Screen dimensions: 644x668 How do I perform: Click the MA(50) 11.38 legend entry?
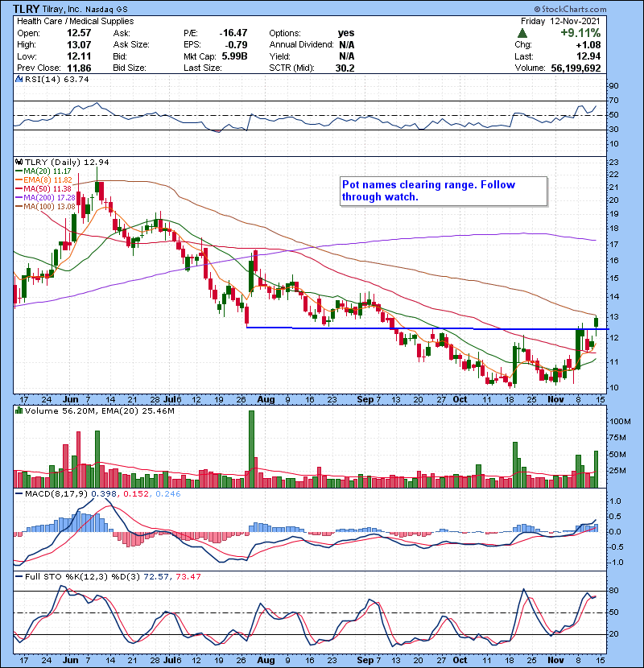click(x=43, y=188)
